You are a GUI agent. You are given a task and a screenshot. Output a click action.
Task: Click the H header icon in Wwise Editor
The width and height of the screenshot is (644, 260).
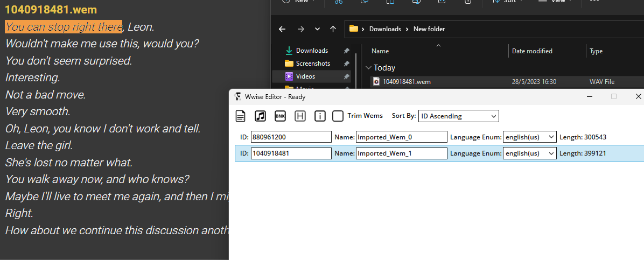(x=300, y=116)
